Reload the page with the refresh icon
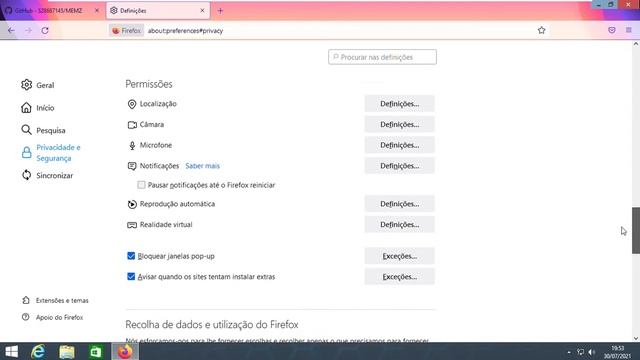Image resolution: width=640 pixels, height=360 pixels. [45, 31]
